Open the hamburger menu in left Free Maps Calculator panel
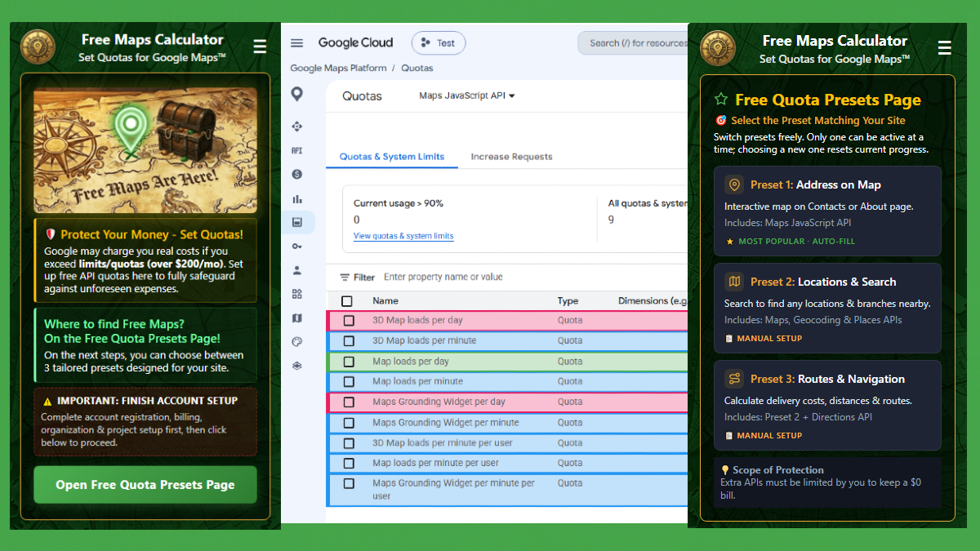This screenshot has width=980, height=551. [x=260, y=47]
